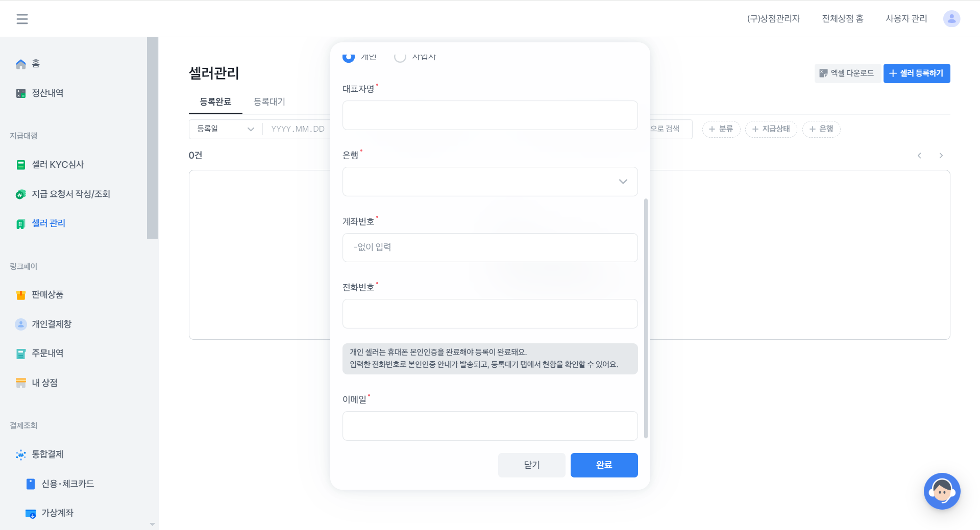Add the 지급상태 filter chip
Image resolution: width=980 pixels, height=530 pixels.
pyautogui.click(x=771, y=129)
